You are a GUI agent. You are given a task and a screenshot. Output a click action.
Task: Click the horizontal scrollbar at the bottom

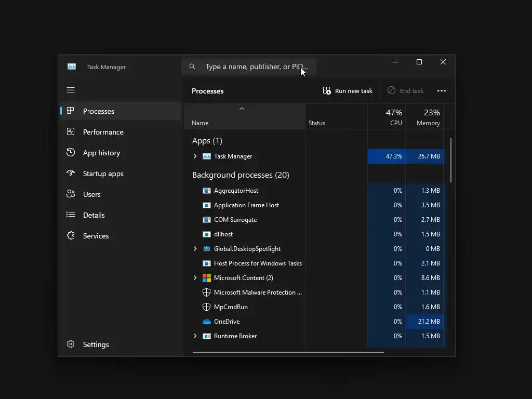point(288,352)
